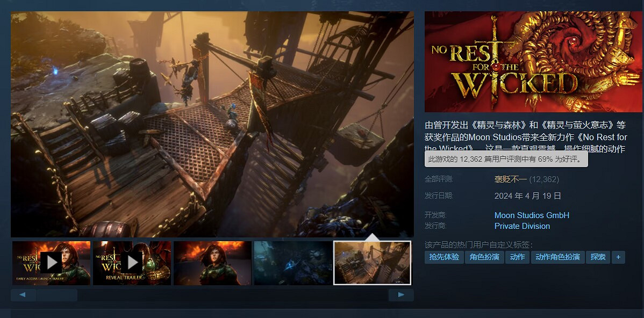Click the empty scrollbar track of media strip
Viewport: 644px width, 318px height.
(x=231, y=295)
